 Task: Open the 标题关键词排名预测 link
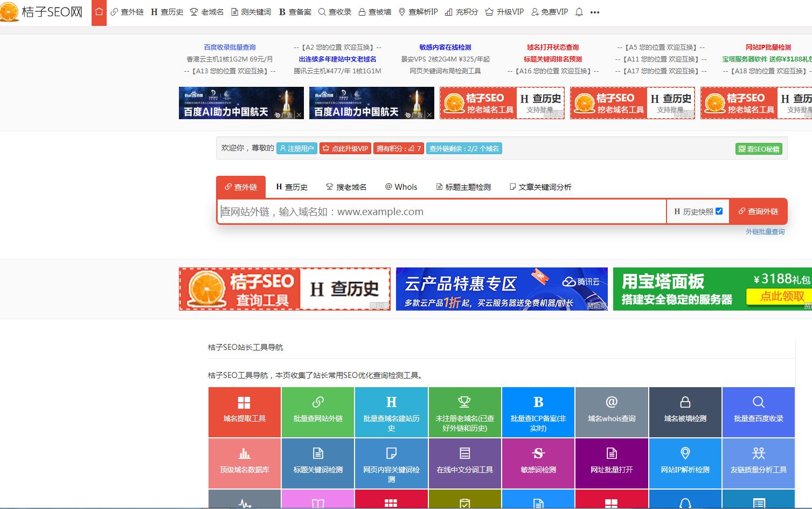[x=553, y=59]
